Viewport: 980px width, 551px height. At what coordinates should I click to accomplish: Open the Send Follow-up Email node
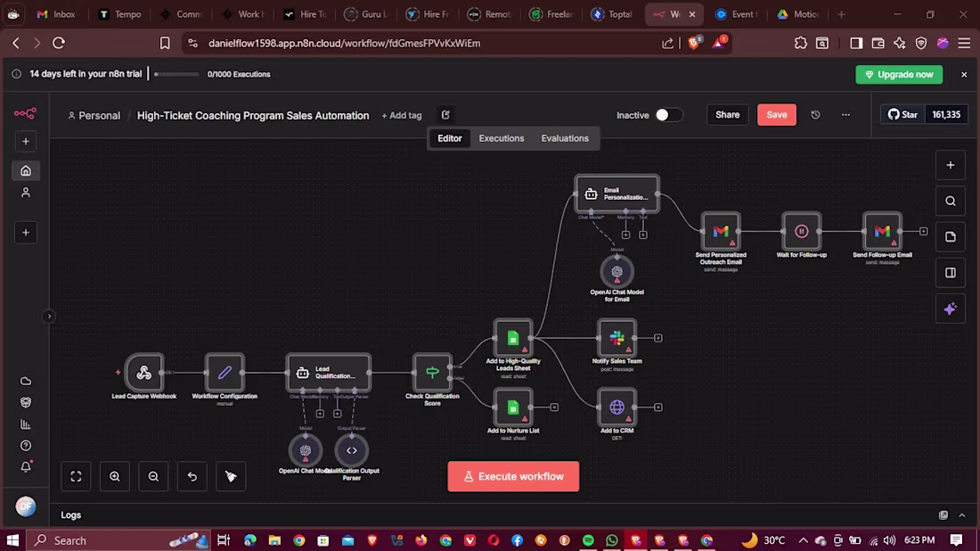(x=882, y=232)
